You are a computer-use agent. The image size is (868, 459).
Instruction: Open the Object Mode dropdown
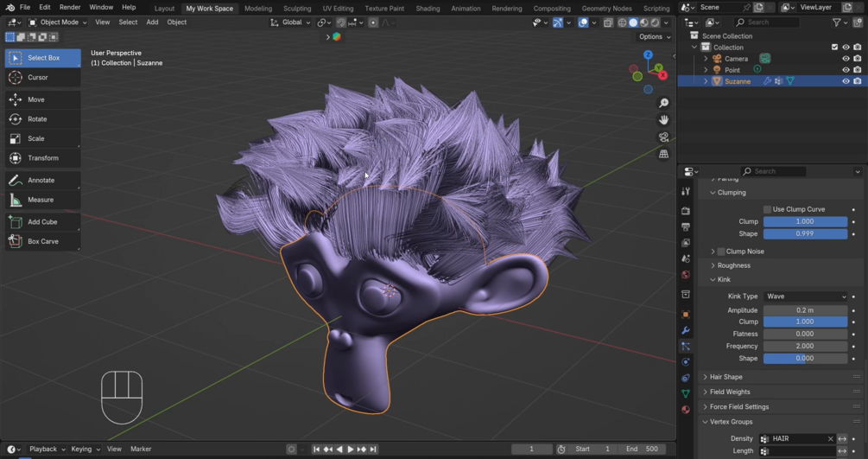(57, 22)
